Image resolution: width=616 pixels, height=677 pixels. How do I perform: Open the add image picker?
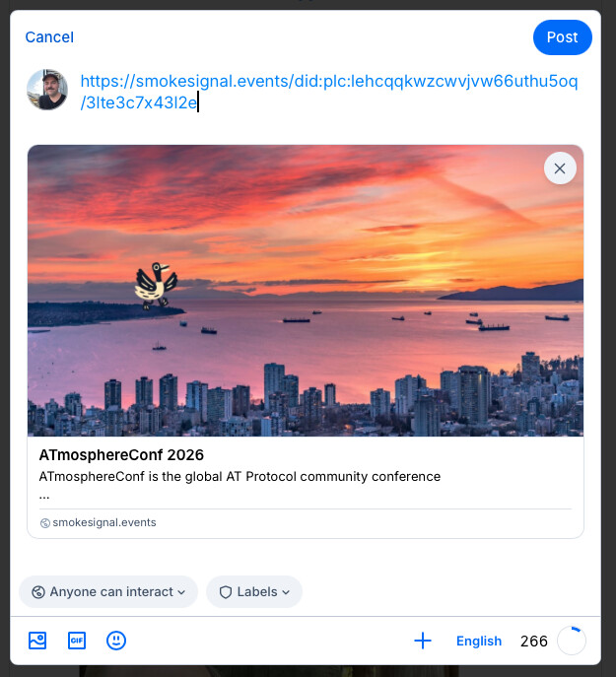(37, 641)
